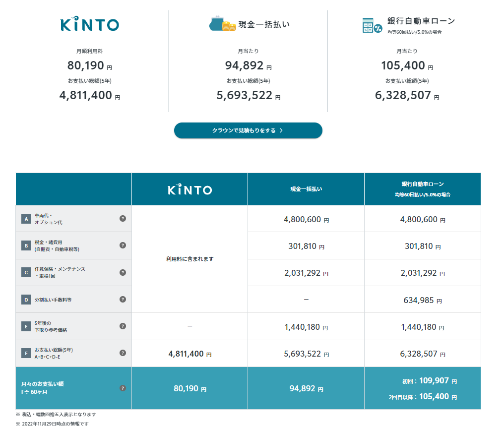Image resolution: width=504 pixels, height=427 pixels.
Task: Click 105,400 円 in top loan summary
Action: coord(407,65)
